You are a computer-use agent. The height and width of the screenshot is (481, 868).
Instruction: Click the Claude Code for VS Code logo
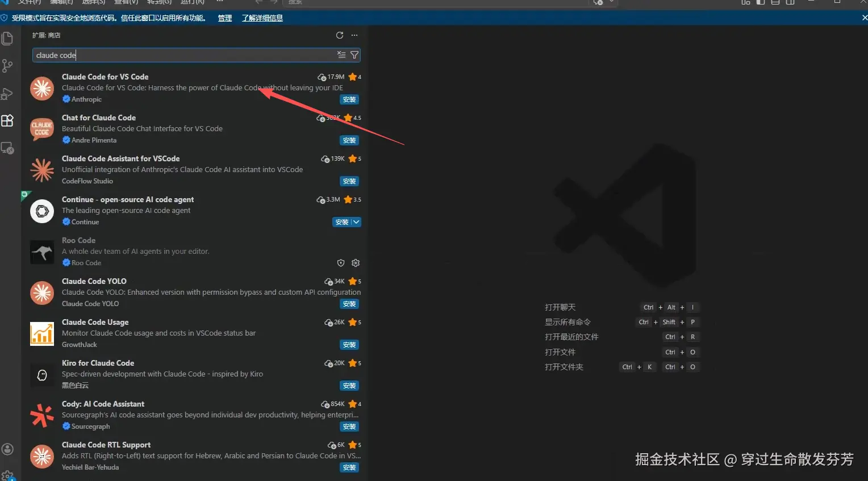42,89
